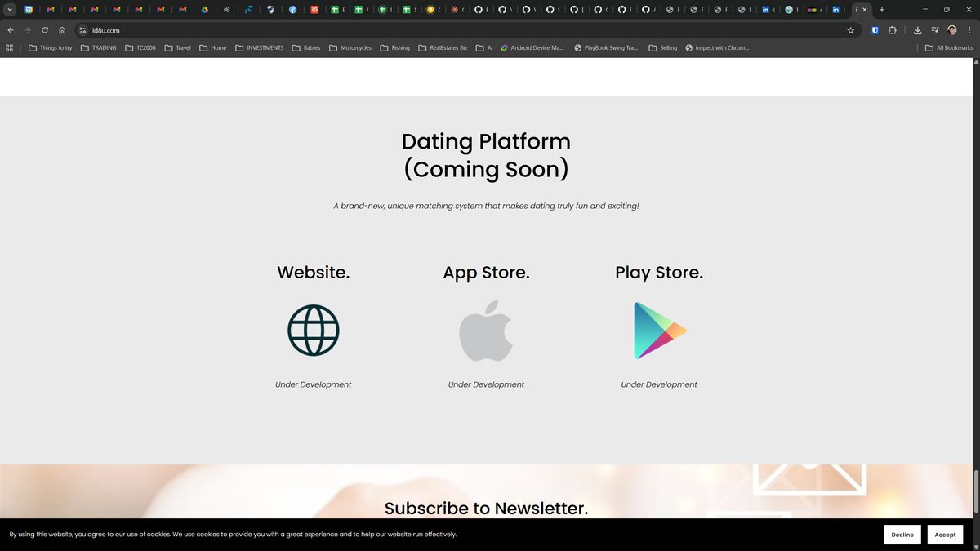This screenshot has width=980, height=551.
Task: Click Under Development text below Play Store
Action: pyautogui.click(x=659, y=384)
